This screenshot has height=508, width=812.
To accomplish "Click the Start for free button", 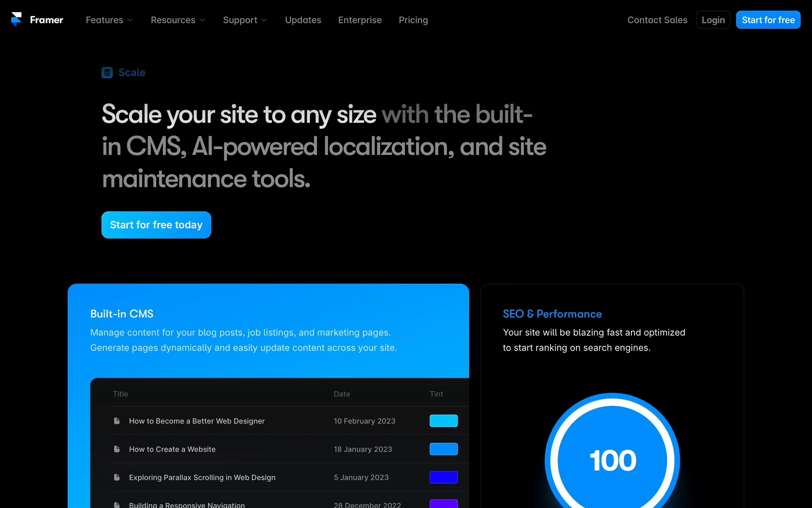I will [x=768, y=20].
